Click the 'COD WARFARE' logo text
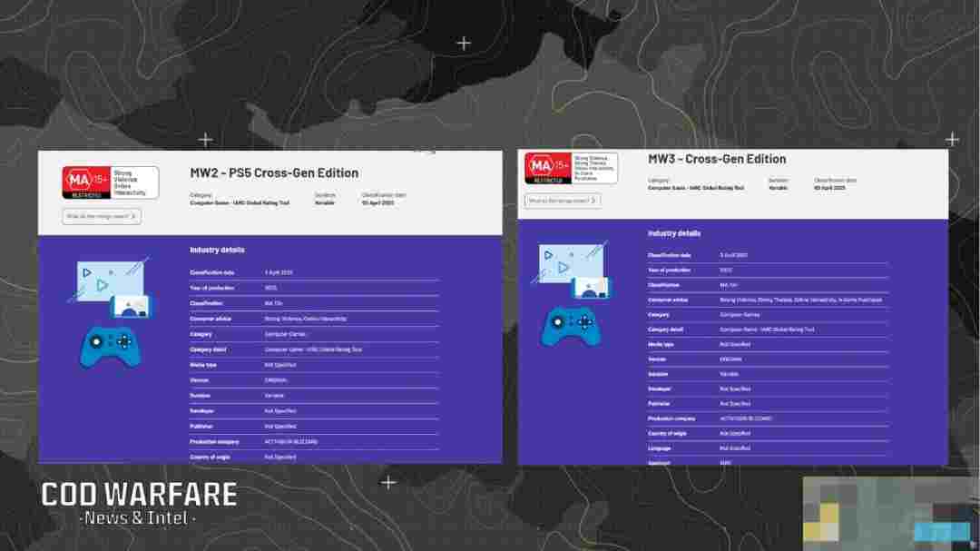Screen dimensions: 980x551 [x=140, y=495]
